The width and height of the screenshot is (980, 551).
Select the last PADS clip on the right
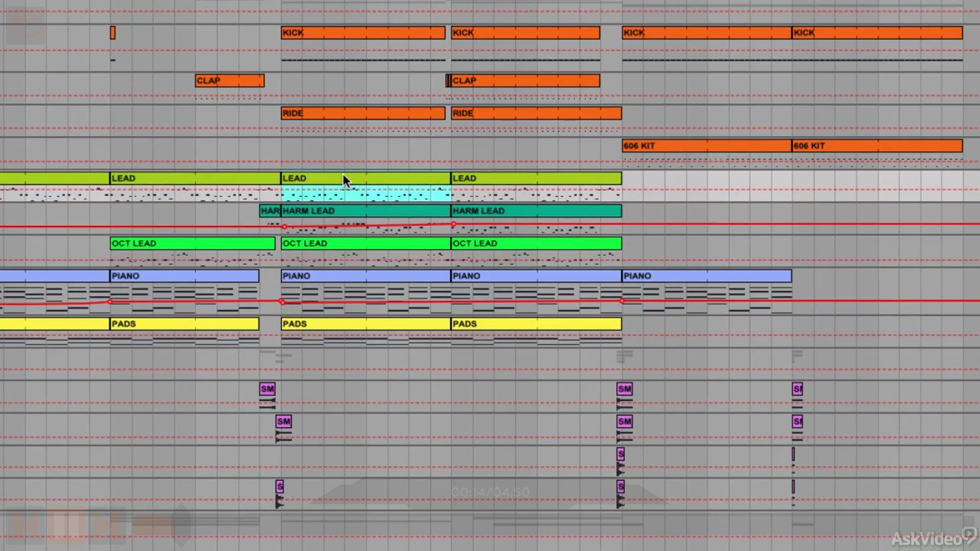pyautogui.click(x=536, y=324)
